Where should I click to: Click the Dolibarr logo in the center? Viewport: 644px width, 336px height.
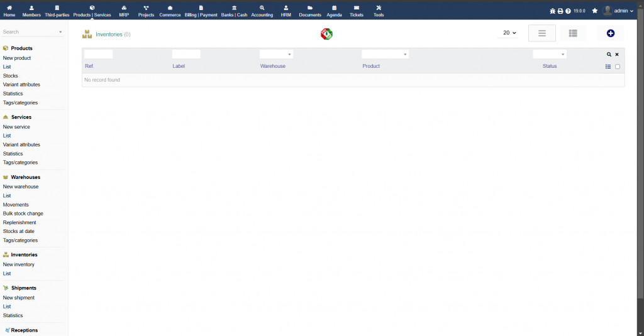tap(326, 34)
